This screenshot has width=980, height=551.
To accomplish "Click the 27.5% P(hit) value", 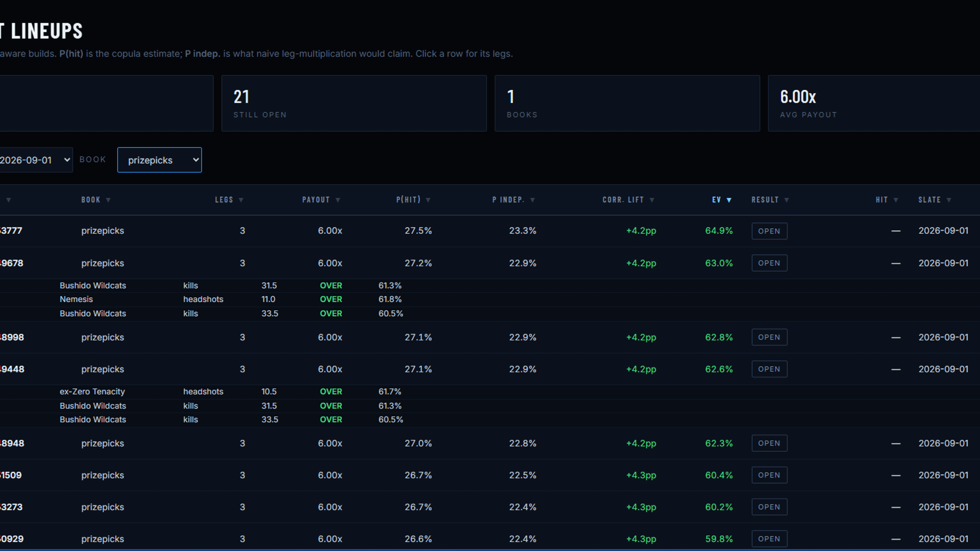I will point(418,231).
